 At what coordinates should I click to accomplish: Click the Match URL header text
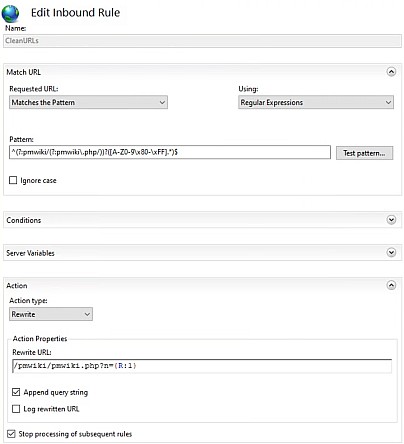coord(23,72)
